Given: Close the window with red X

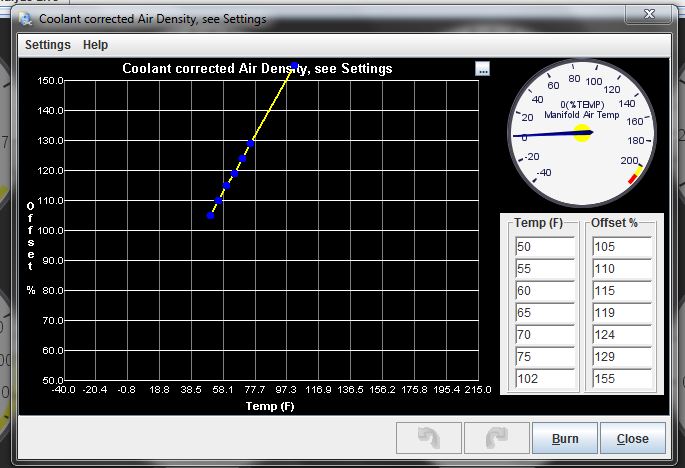Looking at the screenshot, I should pos(654,15).
